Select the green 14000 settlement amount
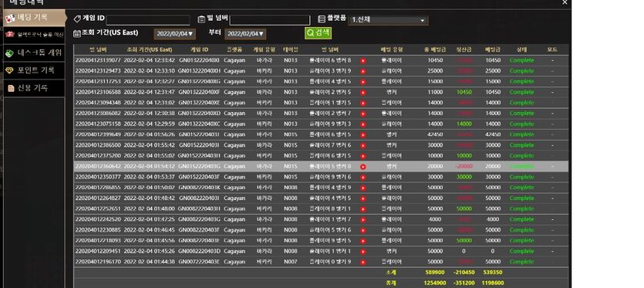The height and width of the screenshot is (288, 644). coord(464,124)
